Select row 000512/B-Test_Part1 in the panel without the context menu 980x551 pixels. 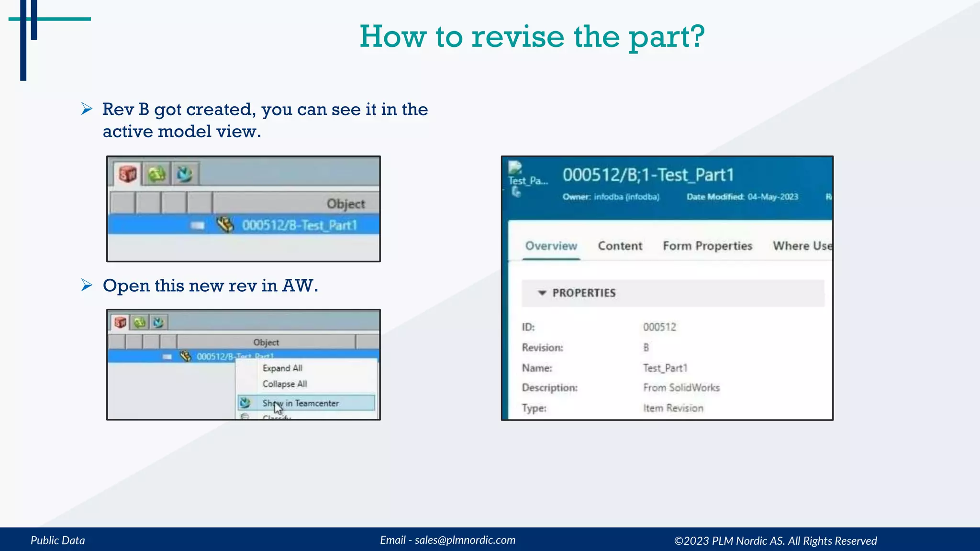point(244,225)
